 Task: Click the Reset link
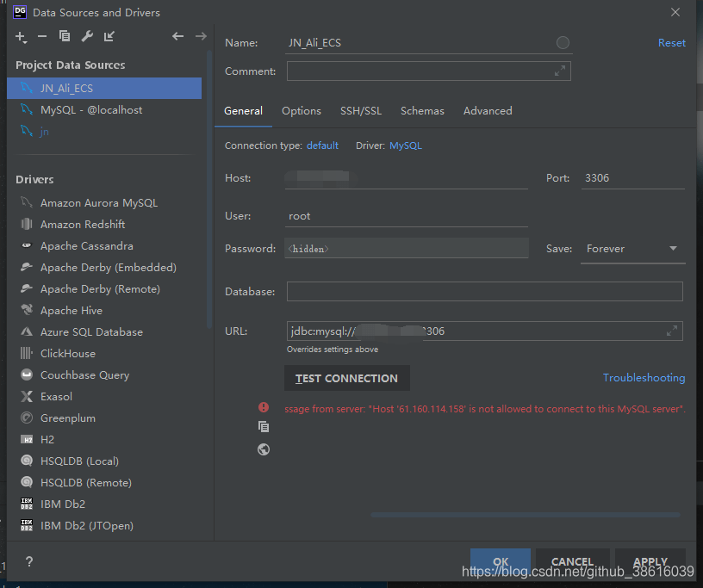point(672,43)
